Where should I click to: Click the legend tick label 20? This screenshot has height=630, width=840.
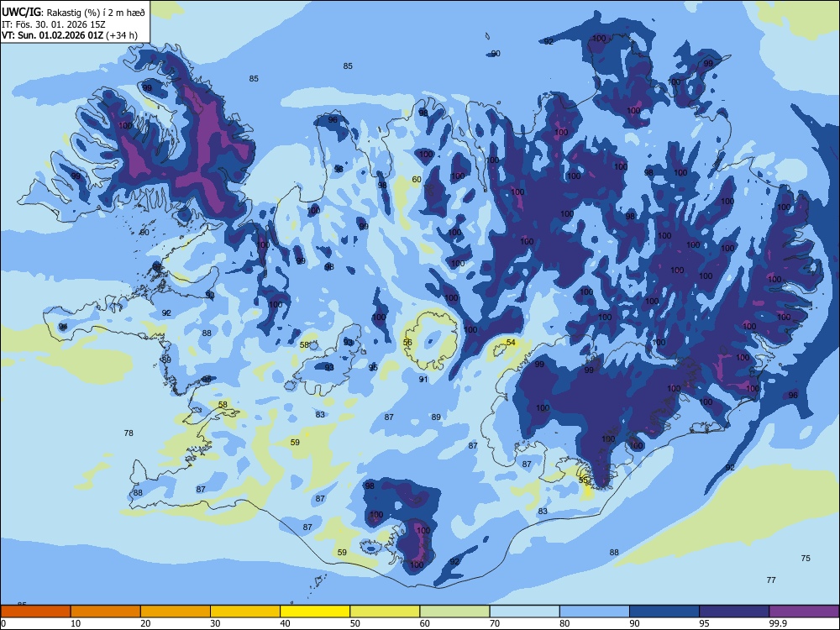click(x=145, y=623)
